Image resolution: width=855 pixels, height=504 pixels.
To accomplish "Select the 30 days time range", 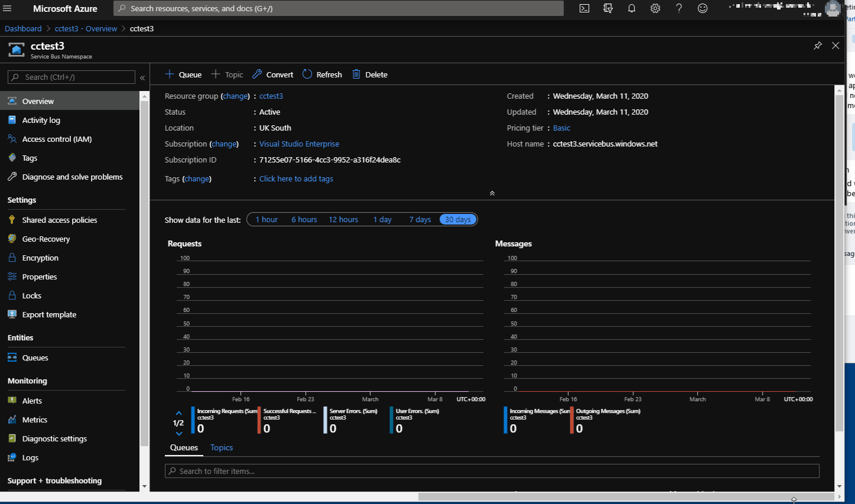I will (458, 220).
